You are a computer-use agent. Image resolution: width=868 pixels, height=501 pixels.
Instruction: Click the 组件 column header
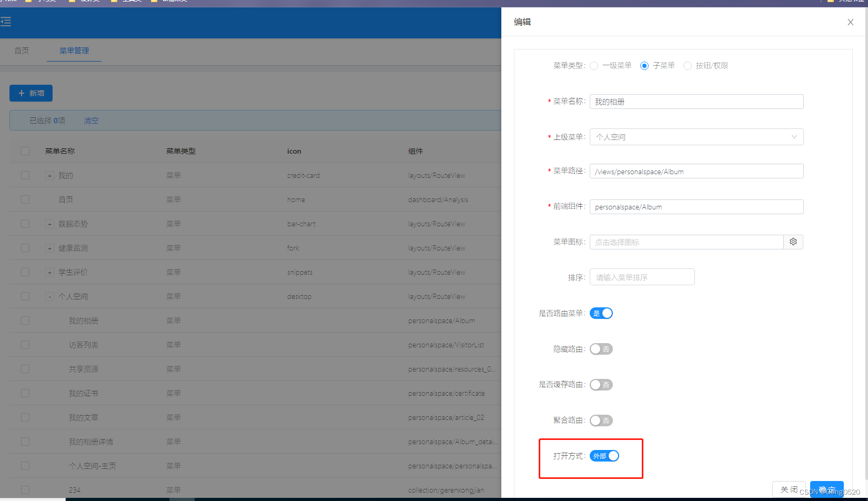[x=416, y=151]
